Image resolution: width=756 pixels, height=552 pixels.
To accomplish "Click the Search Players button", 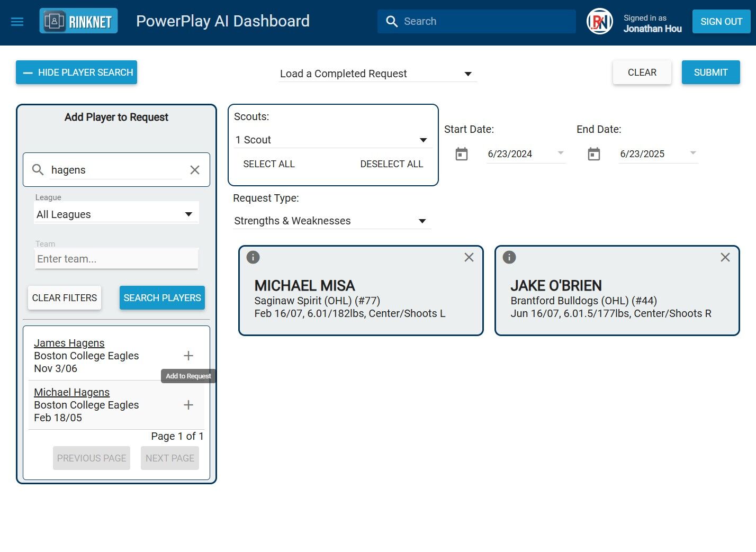I will (x=162, y=298).
